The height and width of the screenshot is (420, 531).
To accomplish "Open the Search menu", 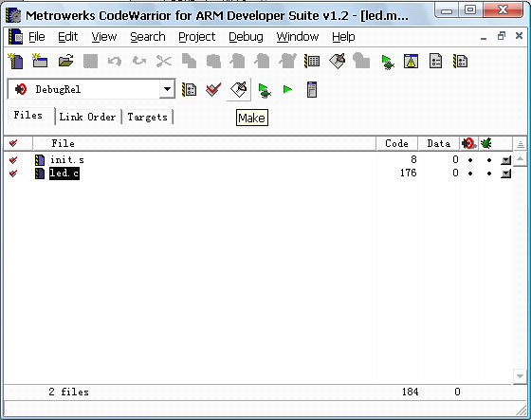I will pos(148,37).
